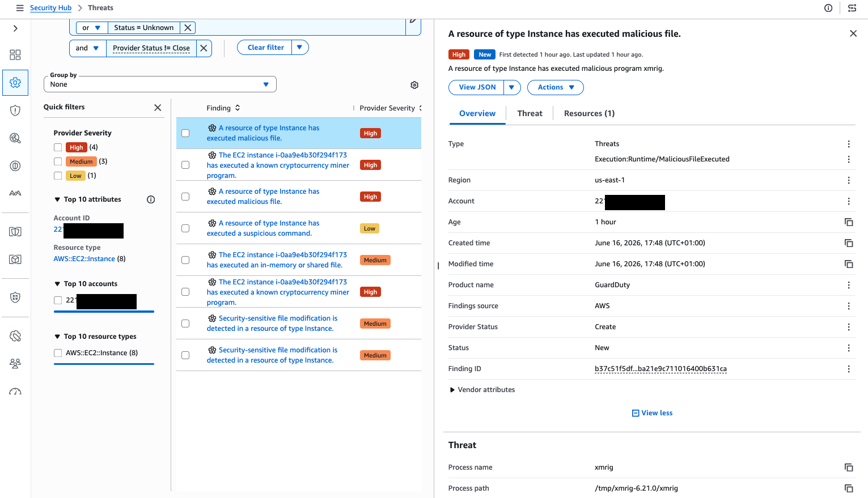Open the Group by None dropdown

point(160,84)
